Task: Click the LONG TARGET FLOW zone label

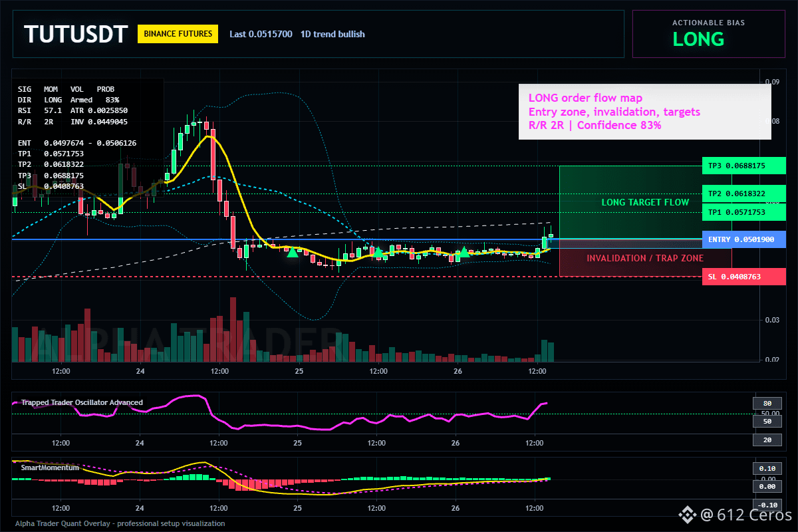Action: click(x=645, y=202)
